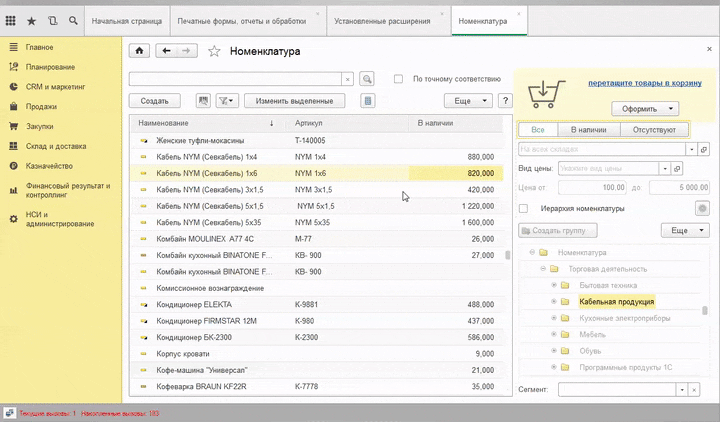Select the Все availability filter
The width and height of the screenshot is (720, 422).
(538, 129)
